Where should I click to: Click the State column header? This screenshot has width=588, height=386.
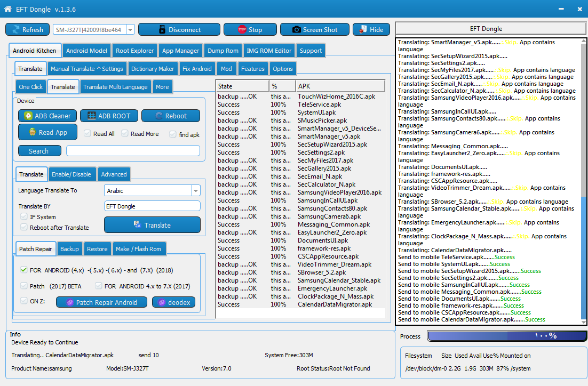pos(243,86)
